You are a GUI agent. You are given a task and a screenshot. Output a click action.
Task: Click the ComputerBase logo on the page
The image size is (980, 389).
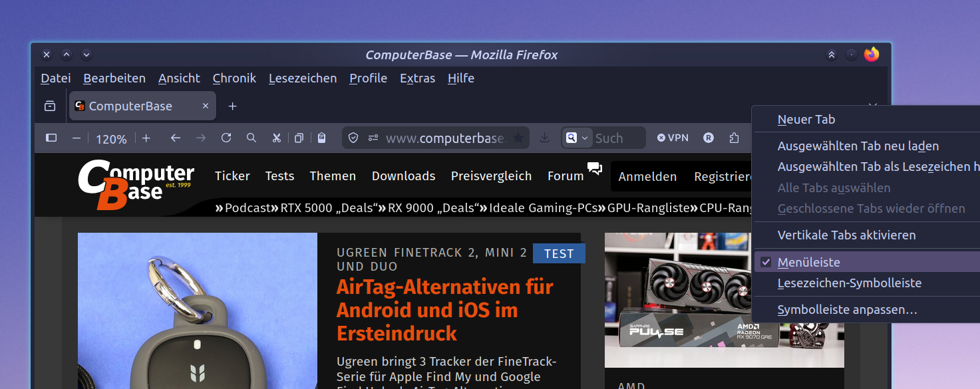136,184
